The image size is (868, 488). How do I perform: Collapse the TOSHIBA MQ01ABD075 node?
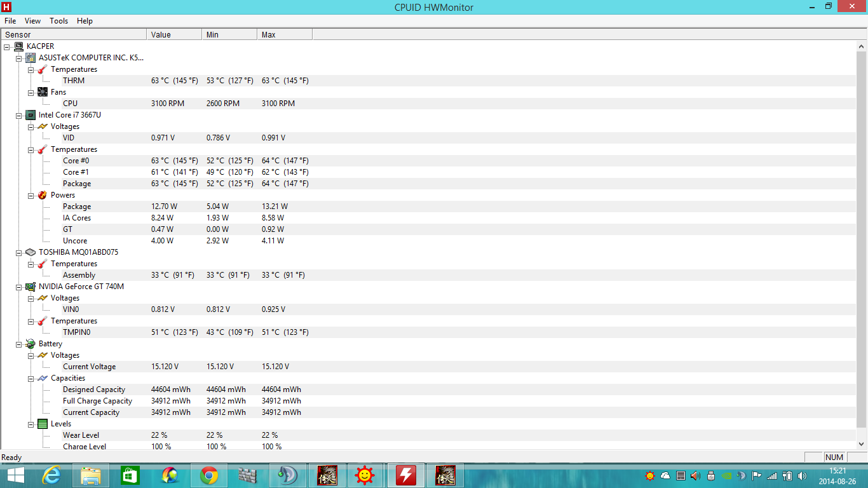click(x=18, y=252)
